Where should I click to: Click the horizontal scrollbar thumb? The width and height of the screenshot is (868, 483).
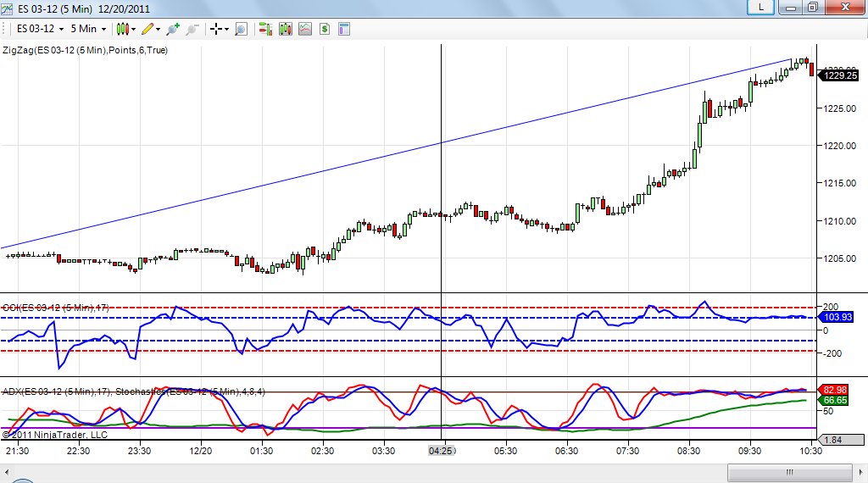[x=789, y=473]
